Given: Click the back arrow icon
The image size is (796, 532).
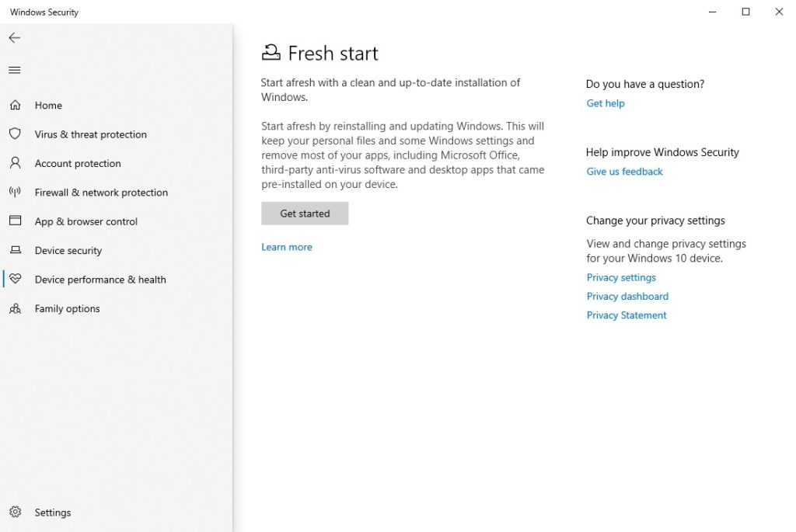Looking at the screenshot, I should [15, 38].
